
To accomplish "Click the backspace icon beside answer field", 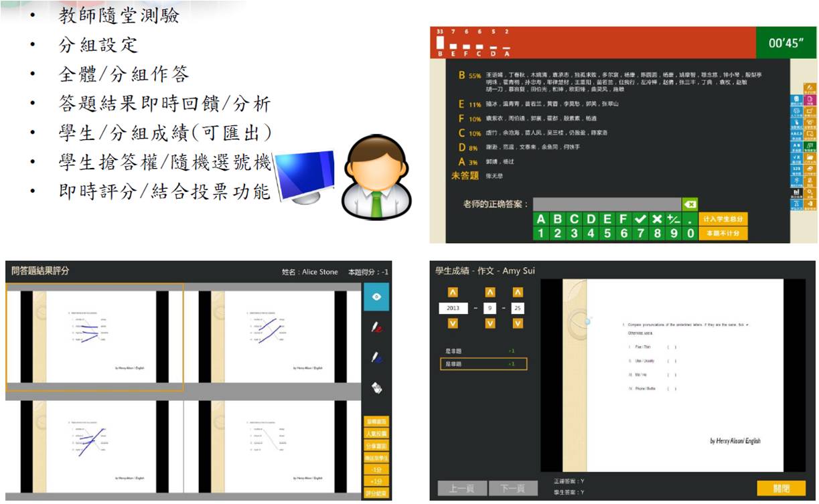I will click(x=690, y=204).
